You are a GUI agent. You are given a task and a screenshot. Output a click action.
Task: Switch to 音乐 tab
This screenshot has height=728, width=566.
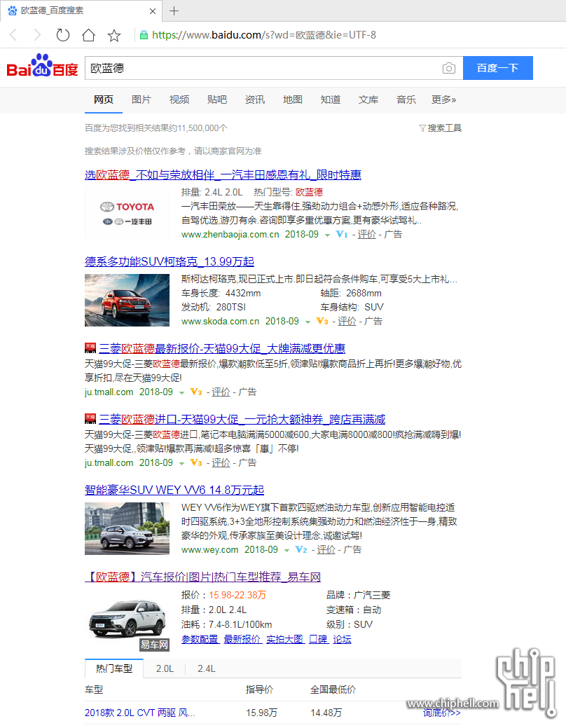click(x=406, y=99)
